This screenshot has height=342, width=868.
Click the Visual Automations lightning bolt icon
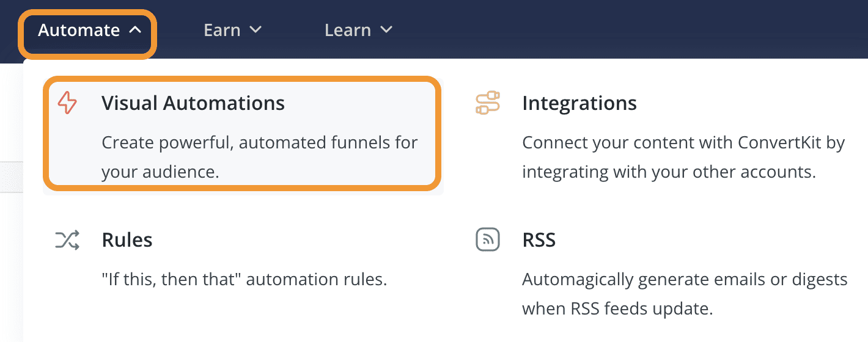(x=67, y=103)
